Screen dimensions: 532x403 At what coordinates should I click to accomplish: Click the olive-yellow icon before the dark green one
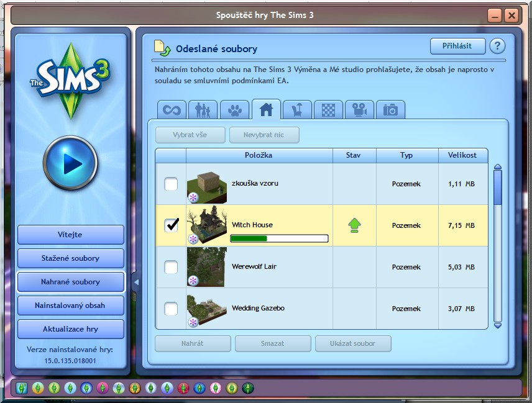[x=232, y=388]
